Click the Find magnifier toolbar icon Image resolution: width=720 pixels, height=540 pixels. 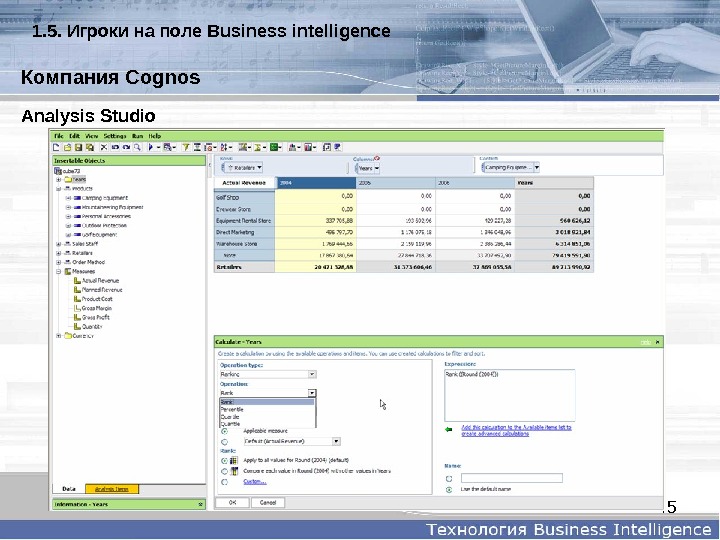[137, 147]
